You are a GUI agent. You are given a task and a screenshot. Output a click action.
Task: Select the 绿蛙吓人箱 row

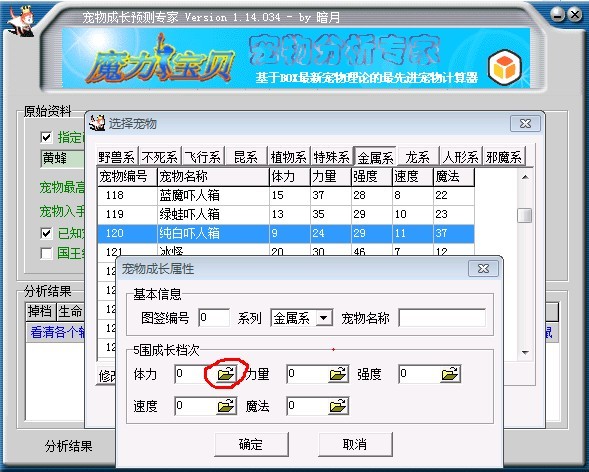click(285, 214)
